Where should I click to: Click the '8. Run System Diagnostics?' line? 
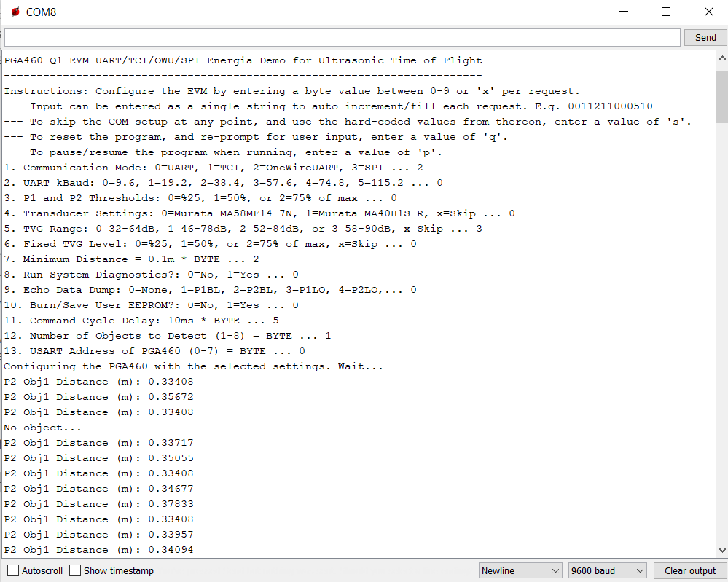(152, 275)
